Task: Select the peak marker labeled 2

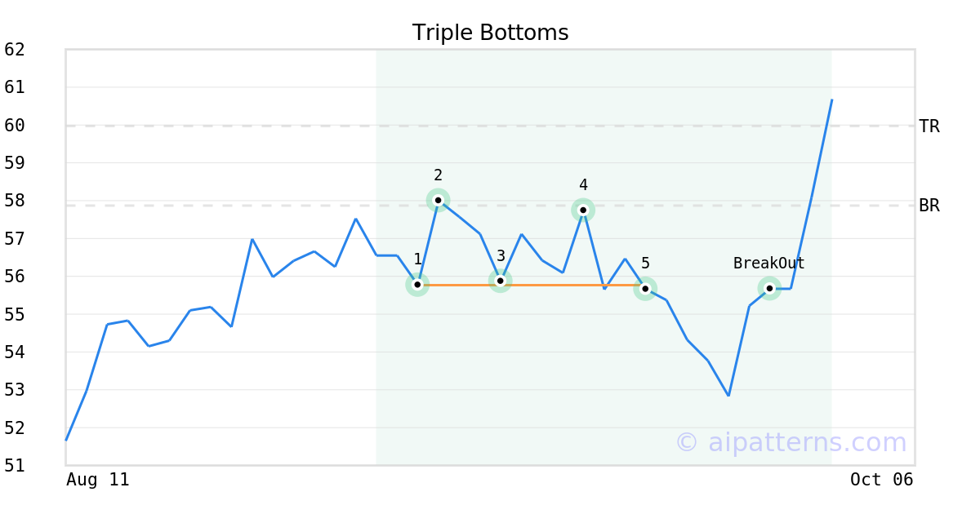Action: pyautogui.click(x=439, y=200)
